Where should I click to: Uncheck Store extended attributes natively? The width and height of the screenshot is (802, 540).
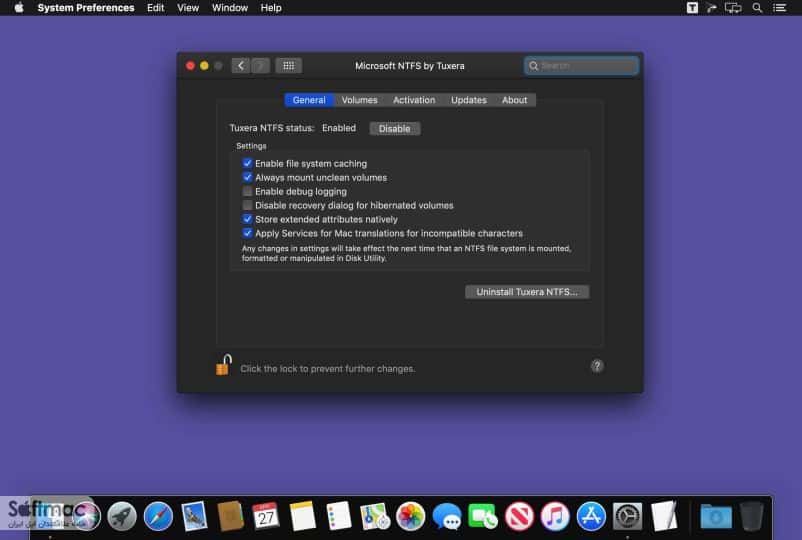248,219
